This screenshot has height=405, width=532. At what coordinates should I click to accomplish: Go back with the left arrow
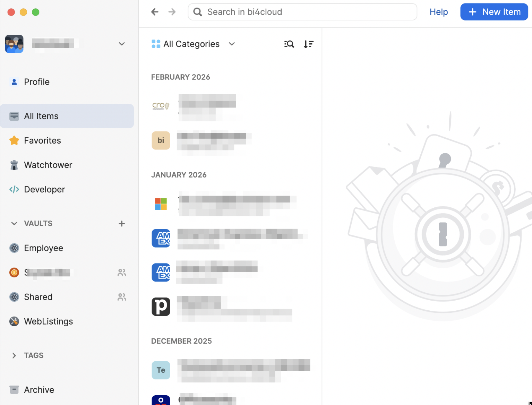pos(155,12)
